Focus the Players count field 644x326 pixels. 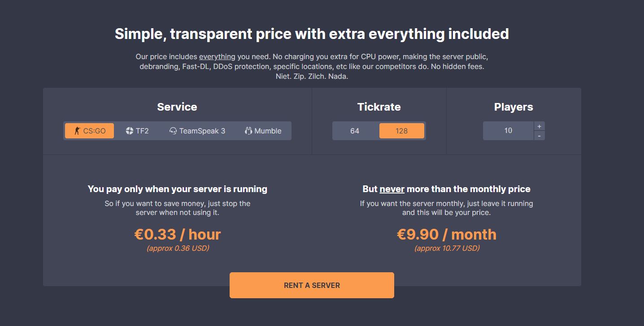coord(508,131)
